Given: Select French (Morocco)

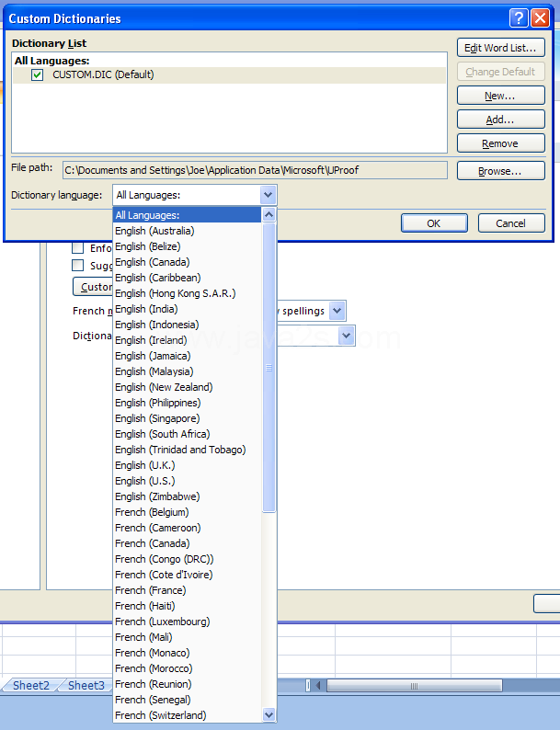Looking at the screenshot, I should click(188, 668).
